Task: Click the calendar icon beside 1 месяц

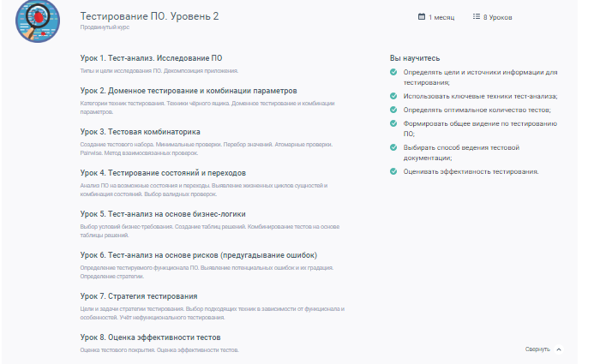Action: 421,16
